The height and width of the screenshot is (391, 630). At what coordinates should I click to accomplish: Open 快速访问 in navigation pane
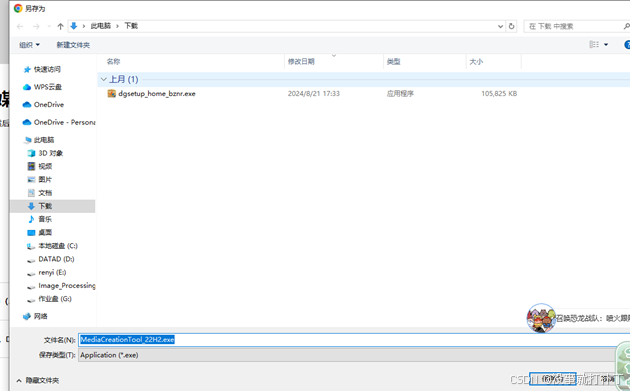(x=47, y=70)
